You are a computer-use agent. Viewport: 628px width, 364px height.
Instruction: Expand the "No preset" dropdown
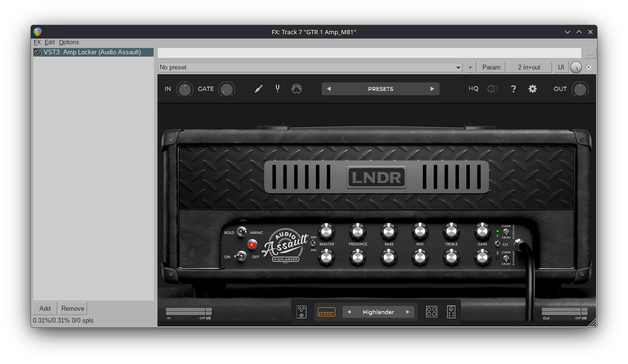pyautogui.click(x=310, y=68)
